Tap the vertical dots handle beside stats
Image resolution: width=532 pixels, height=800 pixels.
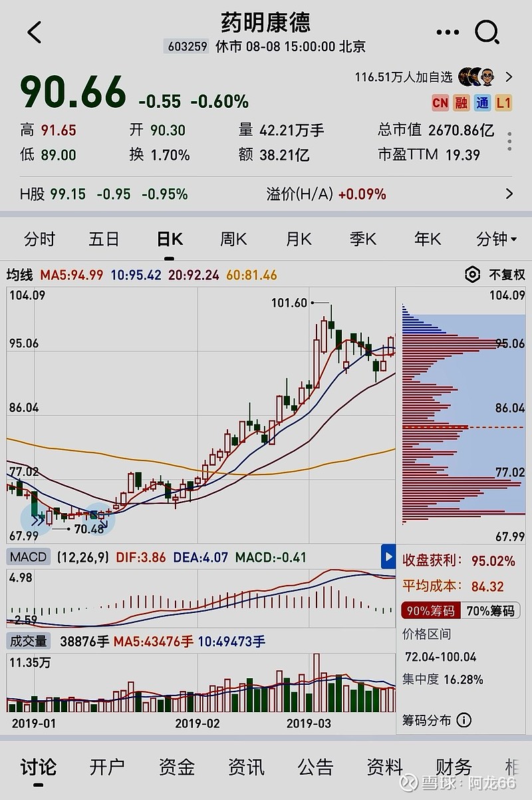509,142
